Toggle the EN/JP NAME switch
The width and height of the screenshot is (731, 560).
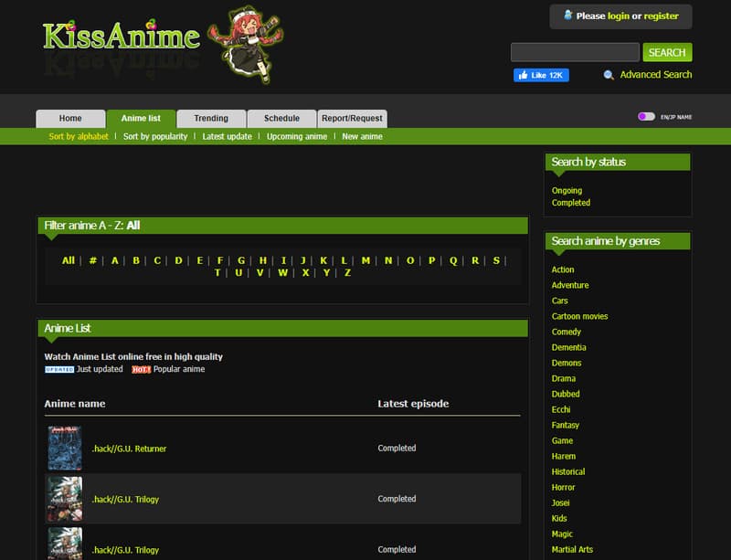(645, 118)
